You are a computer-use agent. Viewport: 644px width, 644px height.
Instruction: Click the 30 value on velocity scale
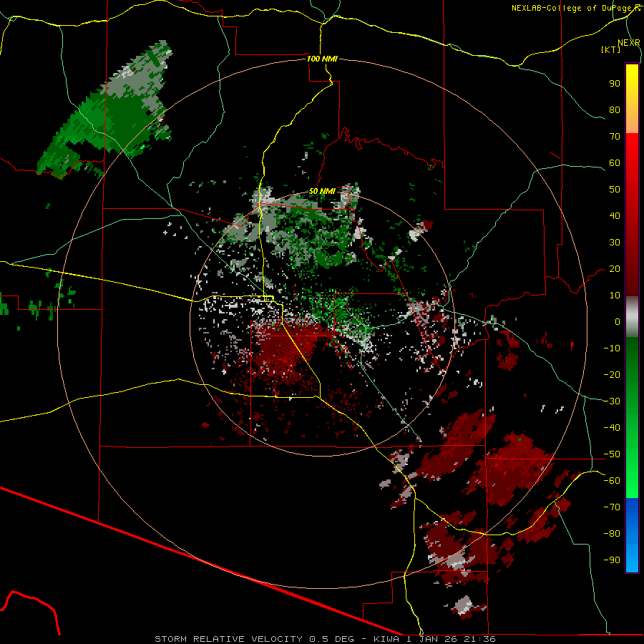click(x=615, y=243)
